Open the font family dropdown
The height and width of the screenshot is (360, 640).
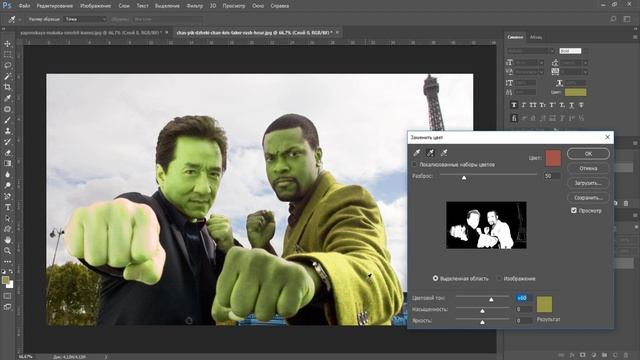coord(530,51)
